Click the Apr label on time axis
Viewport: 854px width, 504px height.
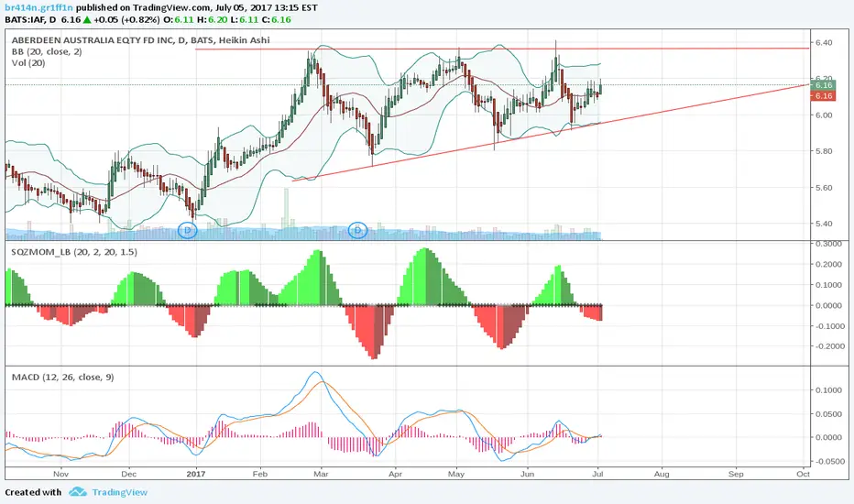coord(396,474)
